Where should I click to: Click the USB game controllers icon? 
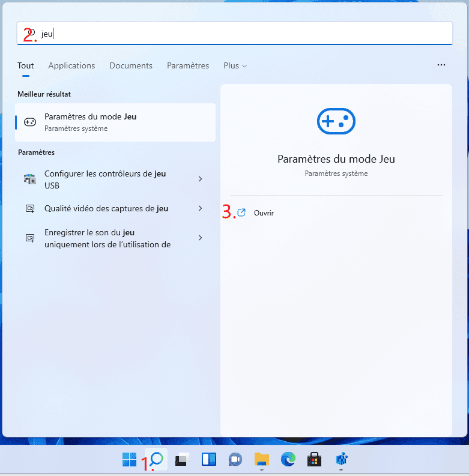[x=30, y=179]
